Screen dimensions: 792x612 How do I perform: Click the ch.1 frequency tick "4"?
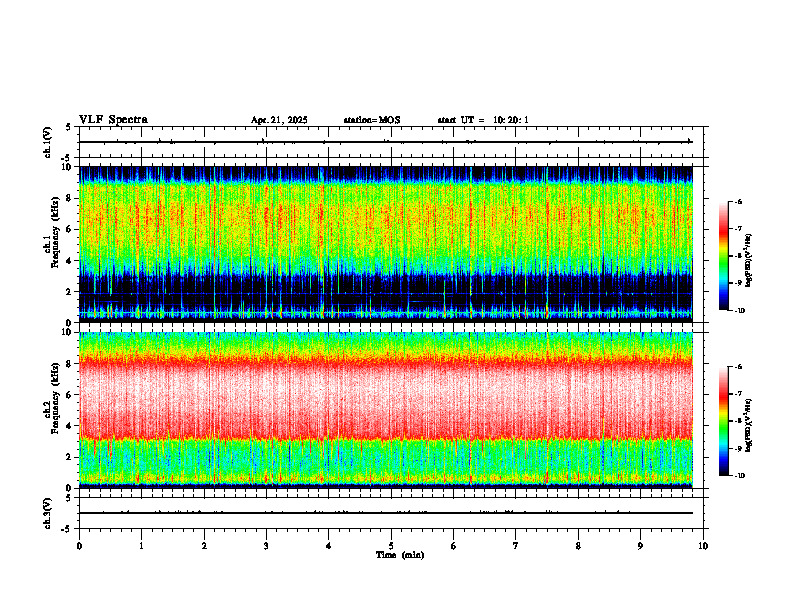(70, 261)
